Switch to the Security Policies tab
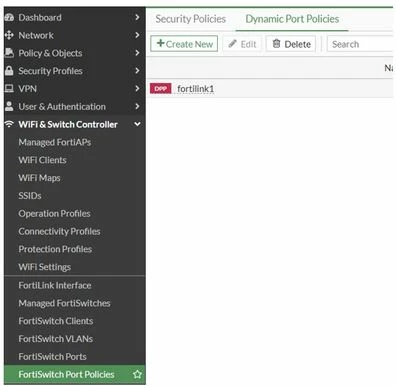The width and height of the screenshot is (396, 386). pyautogui.click(x=191, y=19)
